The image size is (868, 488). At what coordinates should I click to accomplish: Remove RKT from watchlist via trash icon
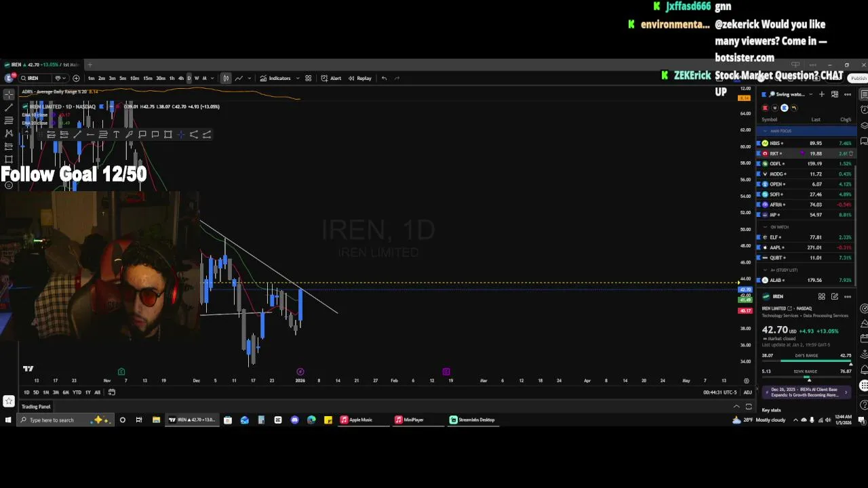click(851, 153)
